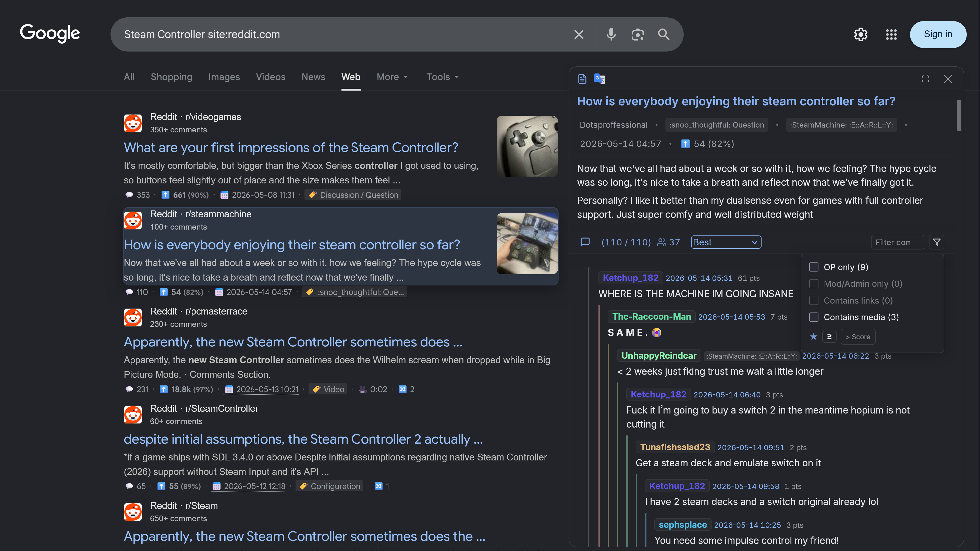Enable the Contains media checkbox
This screenshot has width=980, height=551.
[814, 317]
